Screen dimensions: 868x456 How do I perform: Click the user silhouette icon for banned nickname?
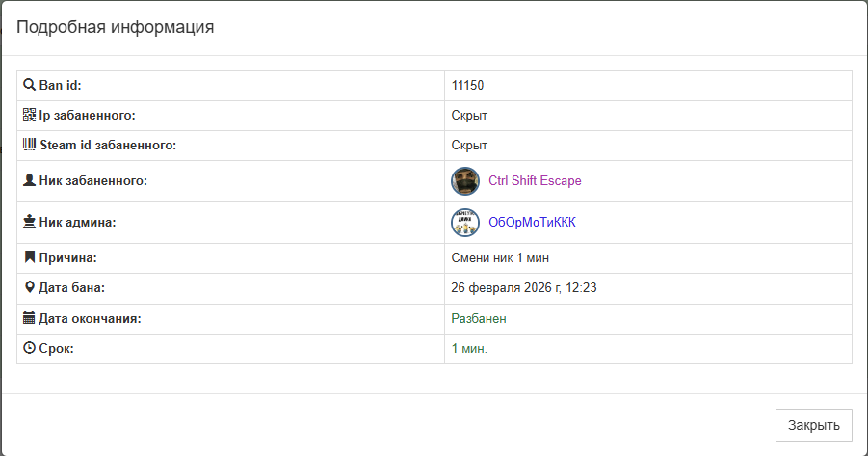[29, 180]
